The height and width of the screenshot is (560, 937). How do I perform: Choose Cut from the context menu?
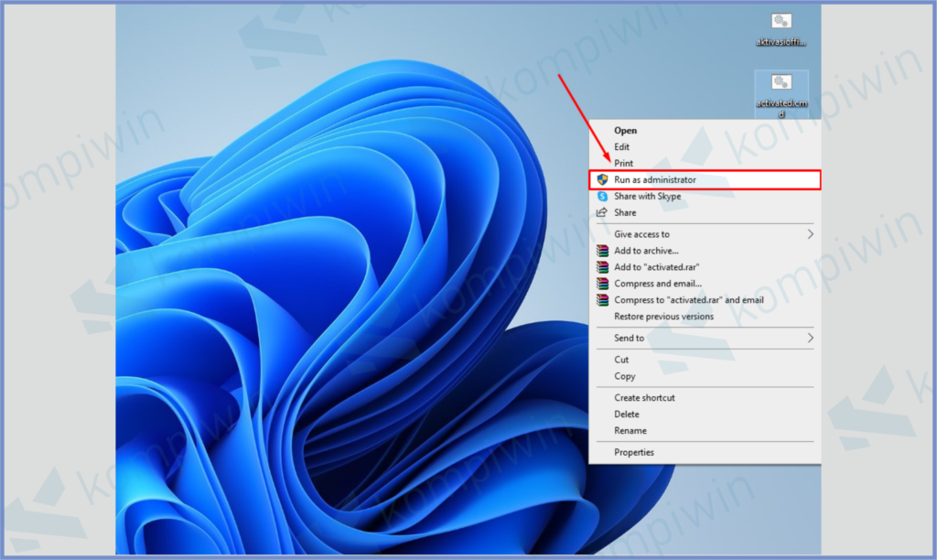(x=621, y=360)
